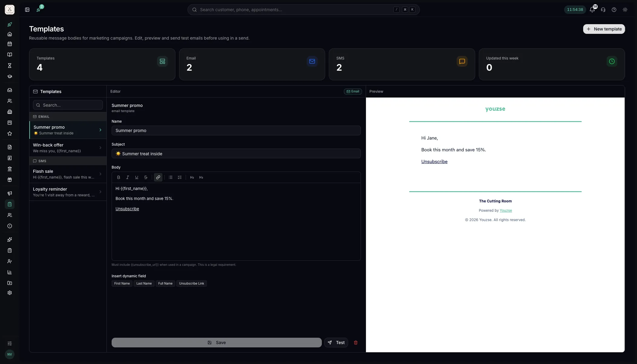Screen dimensions: 637x364
Task: Toggle italic formatting in the body toolbar
Action: [128, 177]
